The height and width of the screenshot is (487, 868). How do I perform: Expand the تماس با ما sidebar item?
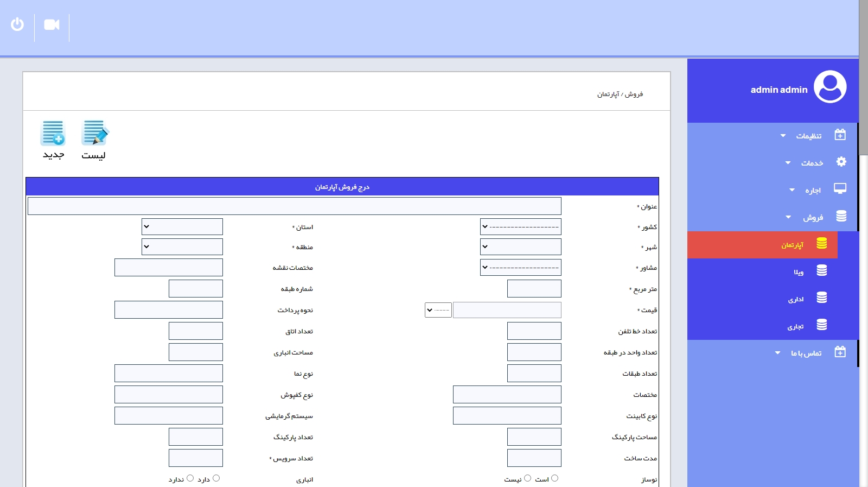[806, 353]
